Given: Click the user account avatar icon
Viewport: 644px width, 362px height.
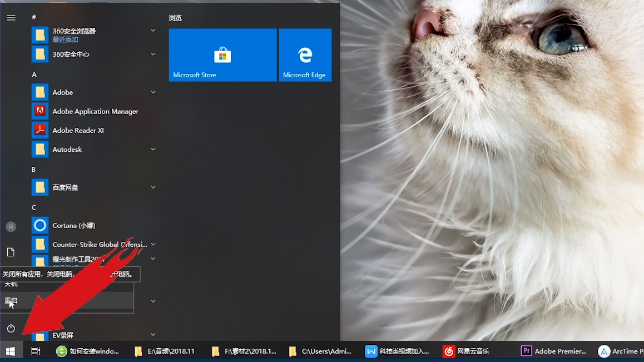Looking at the screenshot, I should coord(11,226).
